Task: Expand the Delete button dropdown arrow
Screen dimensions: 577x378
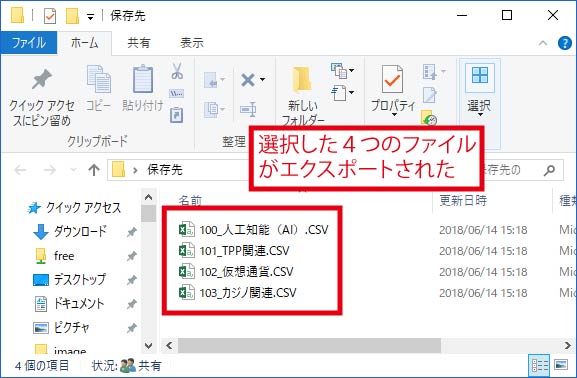Action: pos(262,80)
